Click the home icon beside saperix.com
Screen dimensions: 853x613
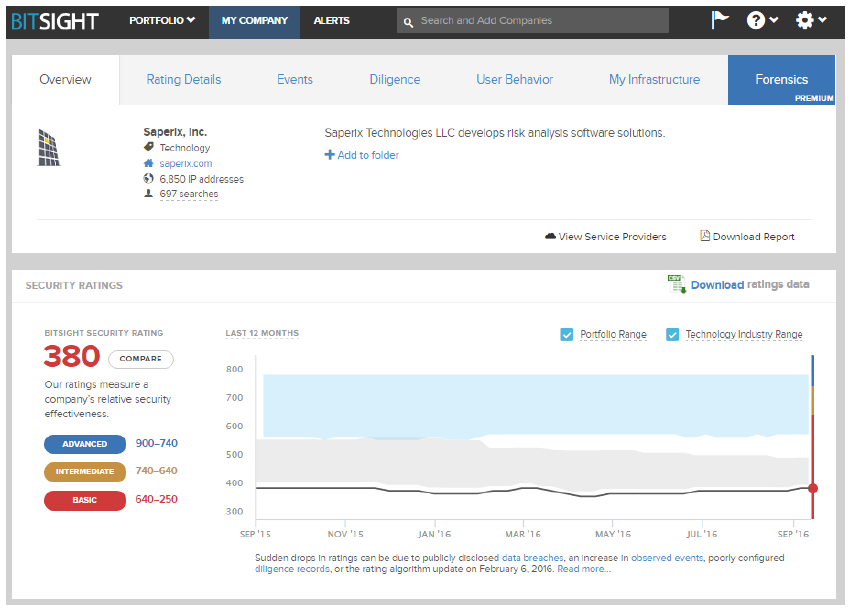tap(149, 163)
